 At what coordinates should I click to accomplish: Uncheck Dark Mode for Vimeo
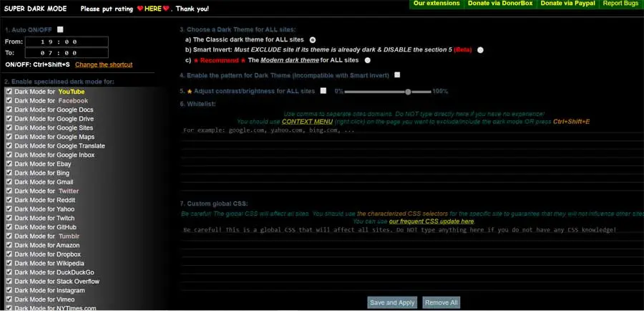(x=9, y=300)
